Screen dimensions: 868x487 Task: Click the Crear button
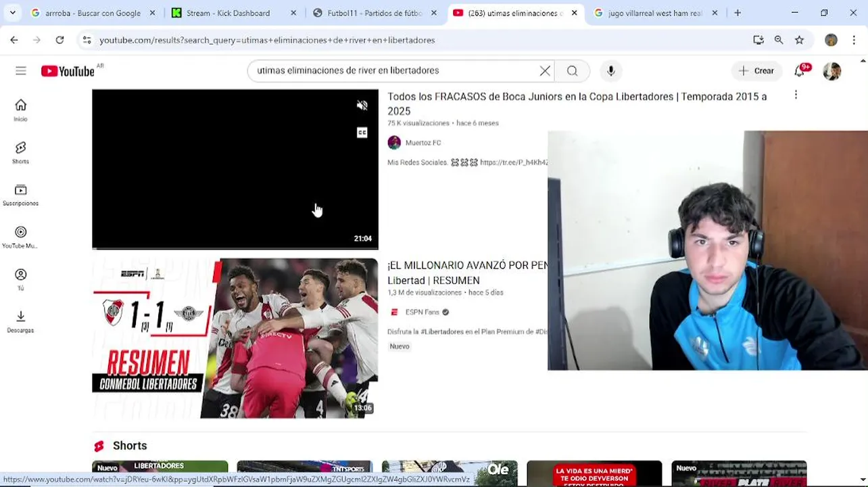[x=756, y=71]
